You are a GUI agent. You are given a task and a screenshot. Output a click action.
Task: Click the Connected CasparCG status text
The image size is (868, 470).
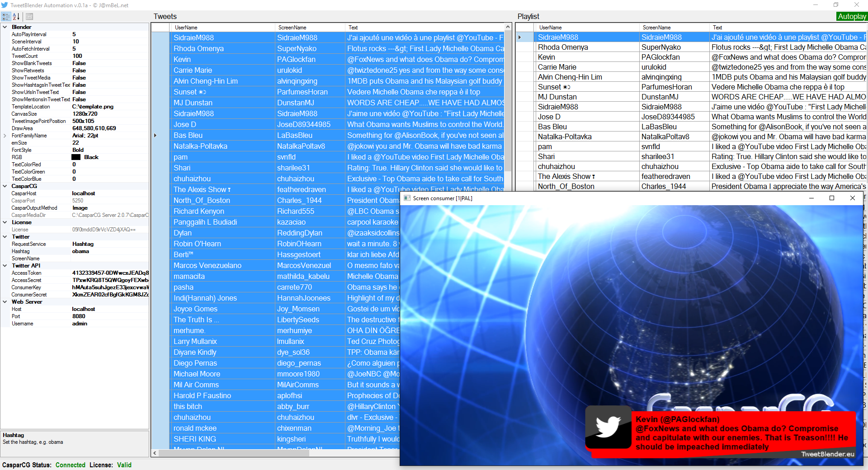click(x=70, y=465)
